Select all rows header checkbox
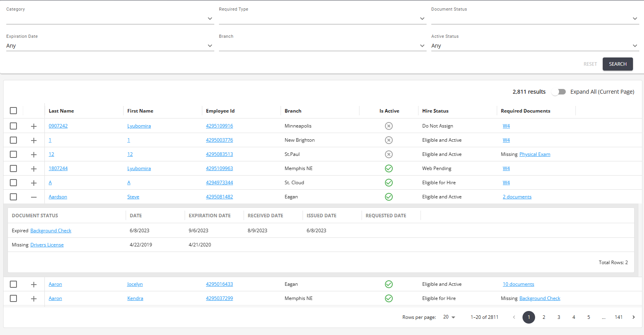This screenshot has width=644, height=335. coord(13,111)
